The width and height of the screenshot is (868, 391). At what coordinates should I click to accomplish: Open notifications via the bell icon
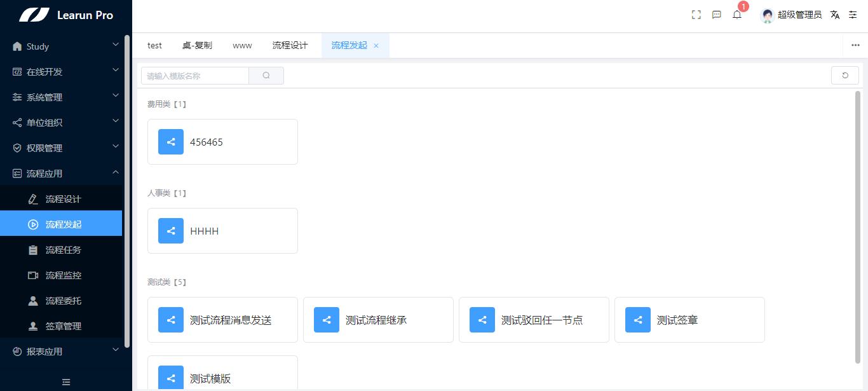click(x=736, y=15)
